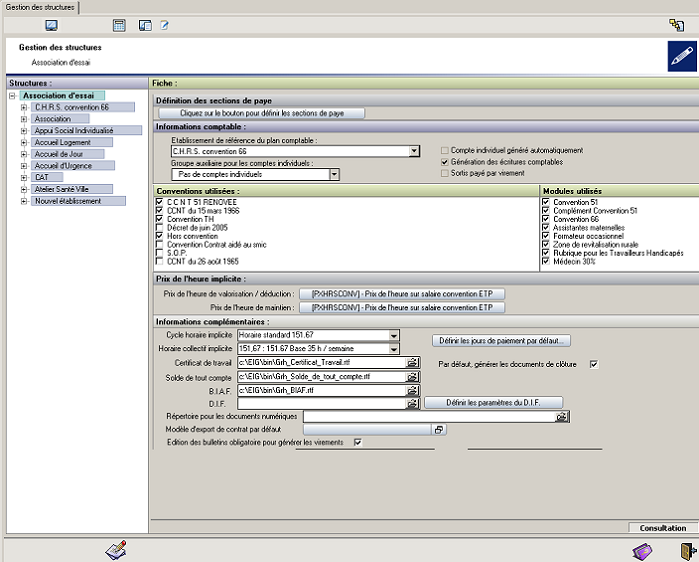Uncheck the Convention TH checkbox
699x562 pixels.
(x=160, y=219)
